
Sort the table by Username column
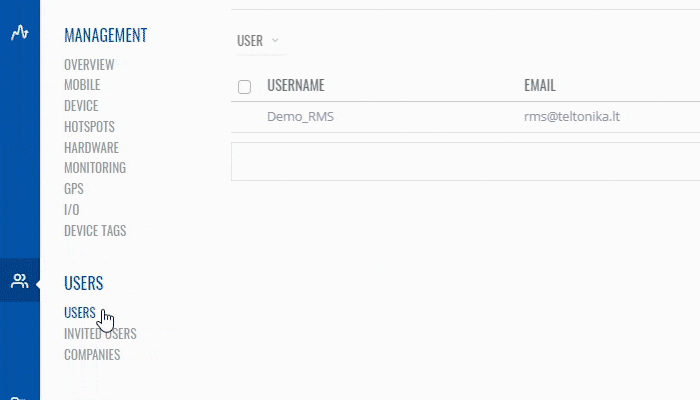click(x=296, y=86)
